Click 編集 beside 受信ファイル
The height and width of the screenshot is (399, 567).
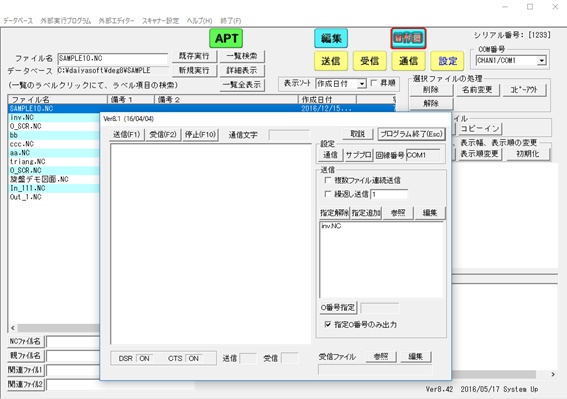tap(416, 356)
